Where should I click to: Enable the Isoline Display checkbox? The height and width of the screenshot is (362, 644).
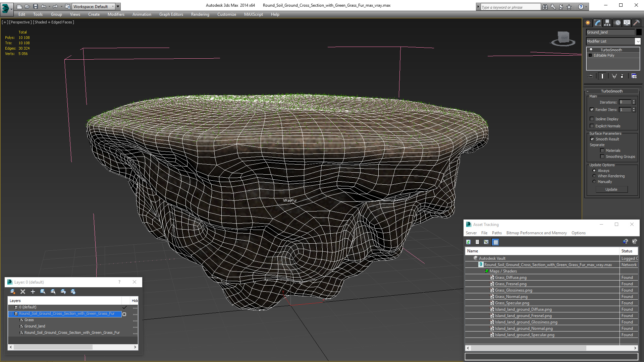(x=592, y=119)
